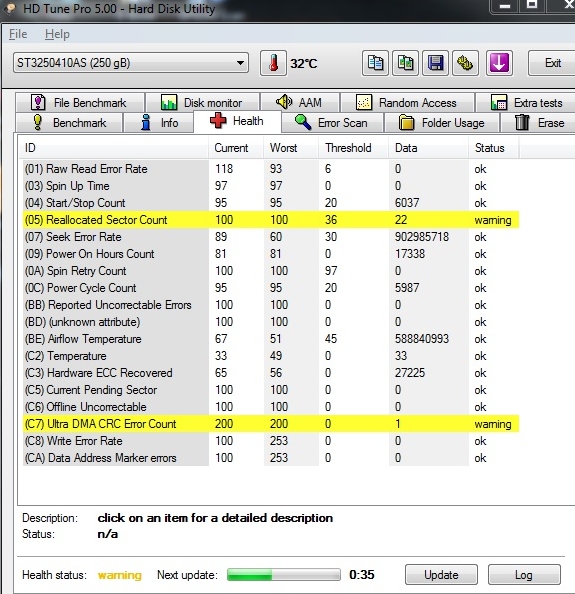Click the Status column header
The width and height of the screenshot is (575, 594).
click(x=494, y=148)
